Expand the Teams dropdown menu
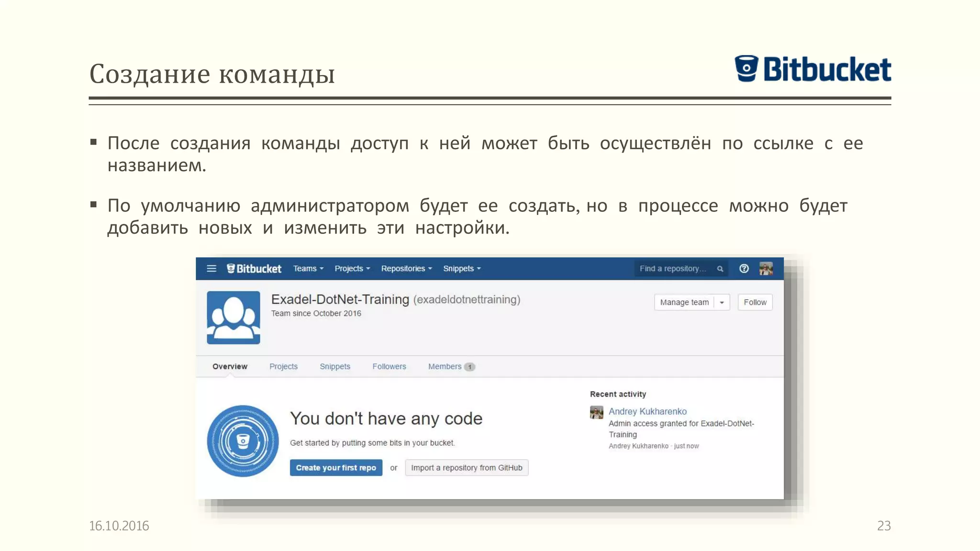This screenshot has height=551, width=980. click(x=308, y=268)
